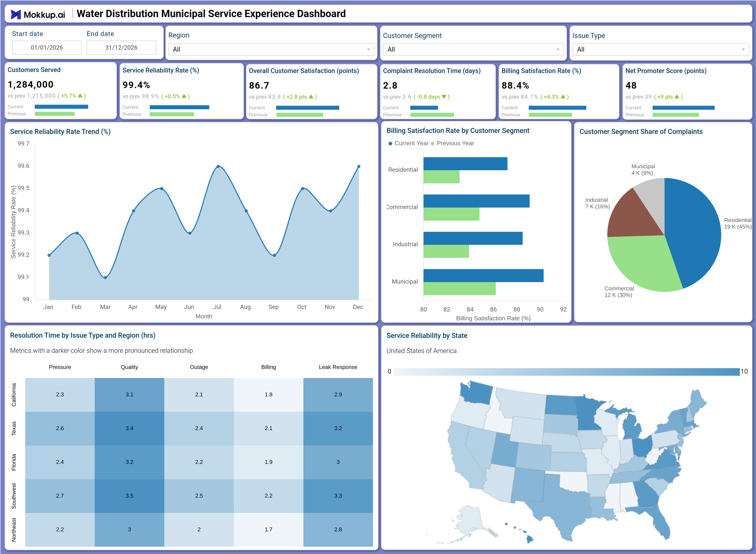This screenshot has width=756, height=554.
Task: Click the map color scale gradient bar
Action: (566, 372)
